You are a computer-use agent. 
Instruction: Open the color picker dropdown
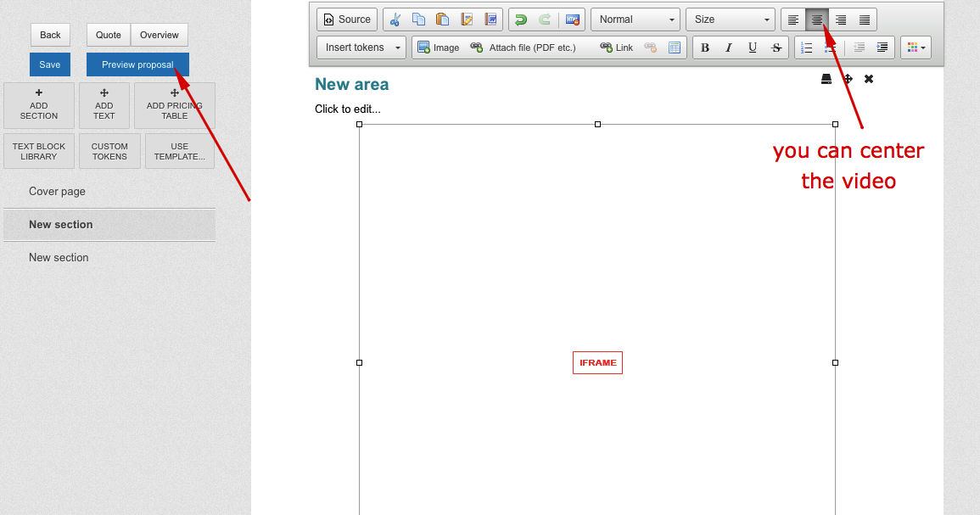tap(916, 48)
